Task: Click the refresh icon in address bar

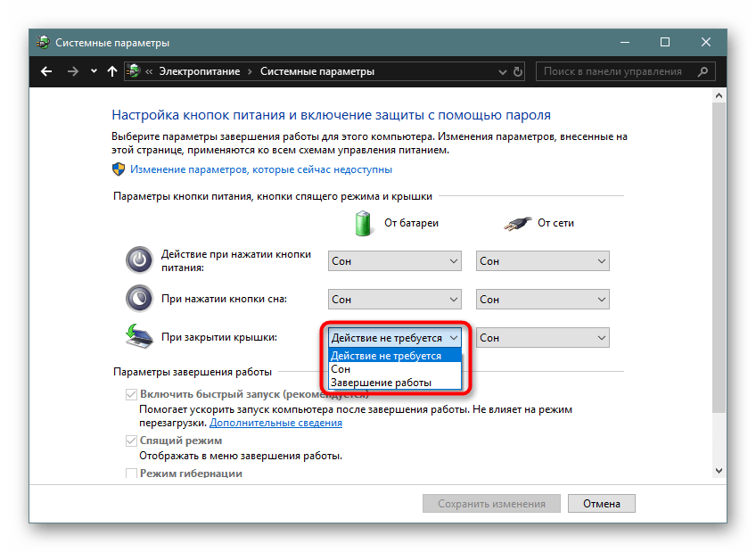Action: click(518, 71)
